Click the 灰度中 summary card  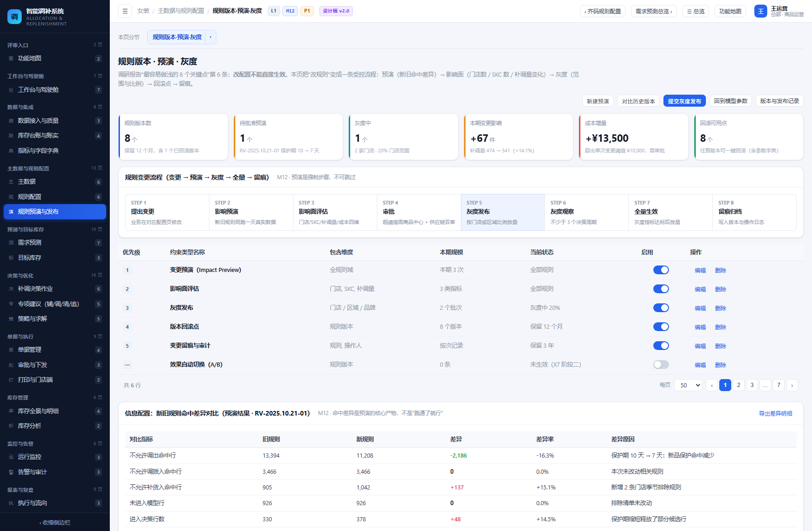pyautogui.click(x=403, y=137)
